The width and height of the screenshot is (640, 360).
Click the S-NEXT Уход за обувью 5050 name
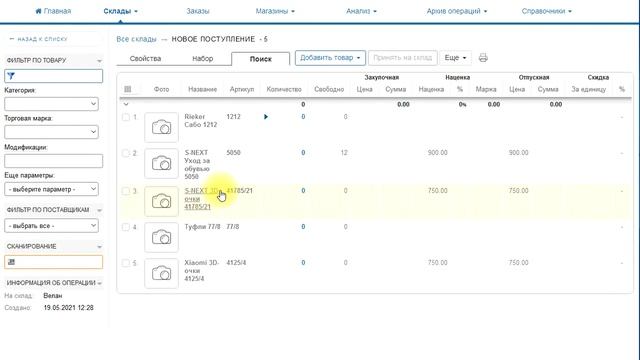tap(197, 164)
